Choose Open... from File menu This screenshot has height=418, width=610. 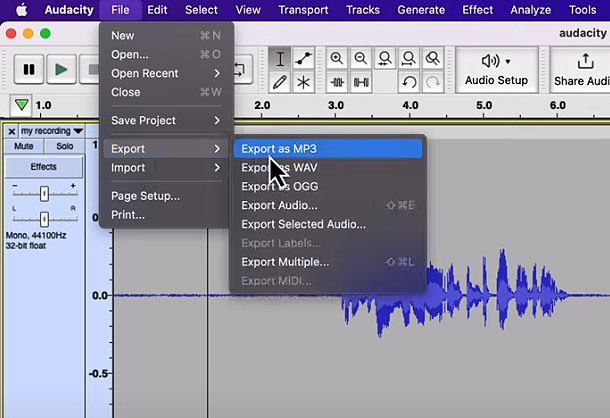tap(166, 54)
